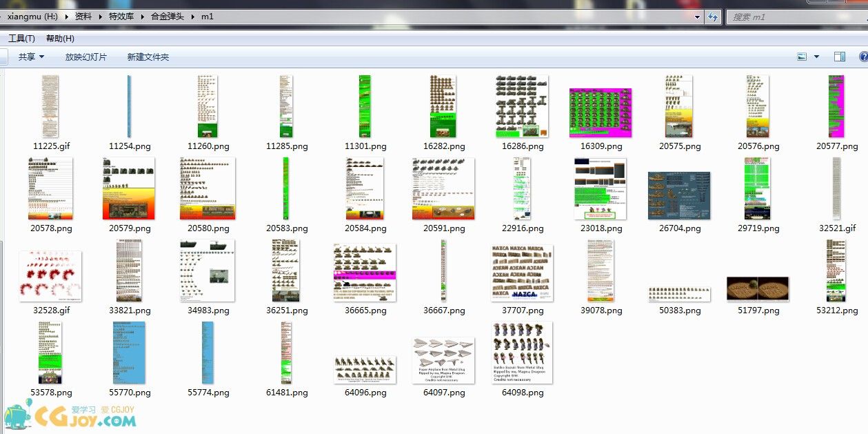This screenshot has height=434, width=868.
Task: Go to the 特效库 breadcrumb folder
Action: [x=122, y=17]
